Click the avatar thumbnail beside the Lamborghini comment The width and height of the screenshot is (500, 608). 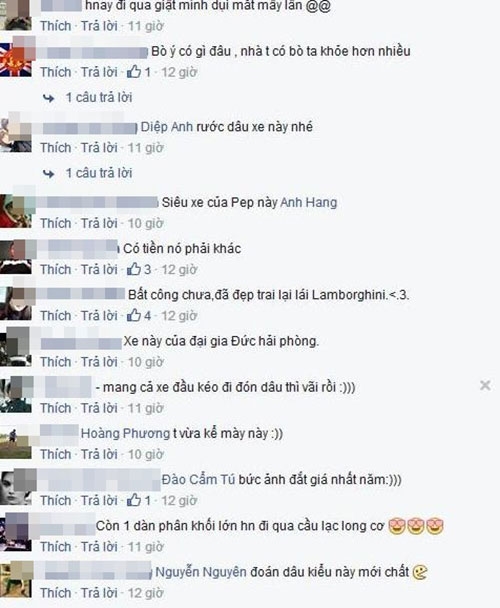16,304
